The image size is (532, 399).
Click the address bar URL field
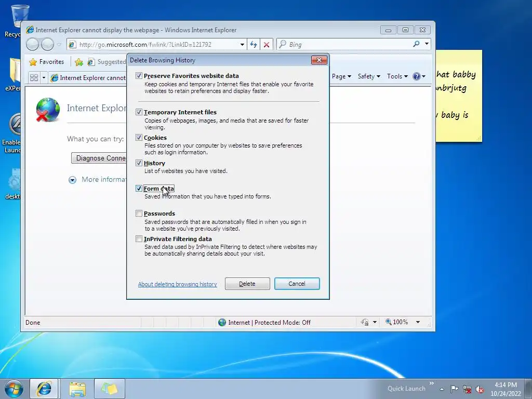(x=158, y=45)
